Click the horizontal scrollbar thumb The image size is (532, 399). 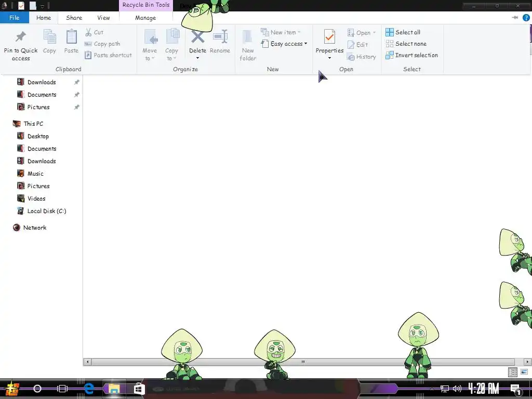click(303, 362)
